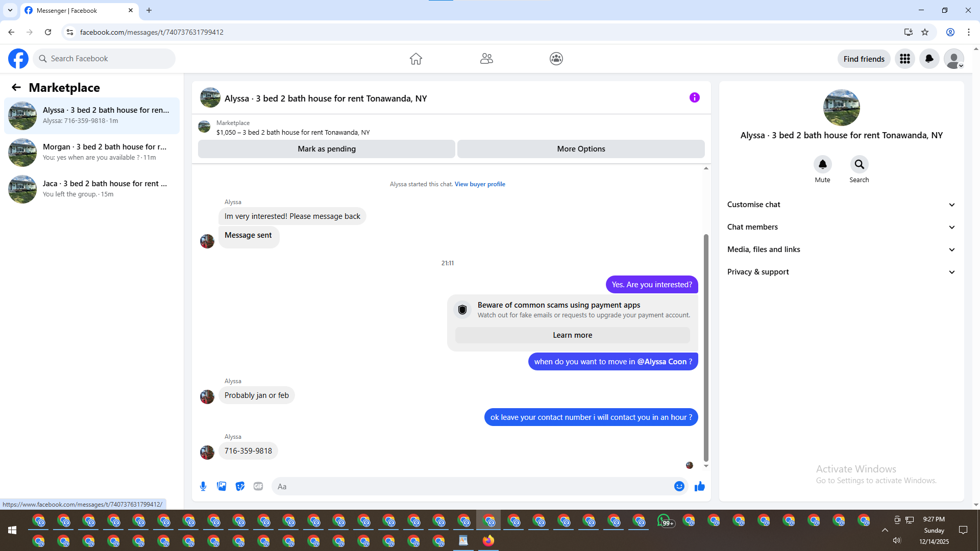The height and width of the screenshot is (551, 980).
Task: Click the voice clip microphone icon
Action: coord(203,486)
